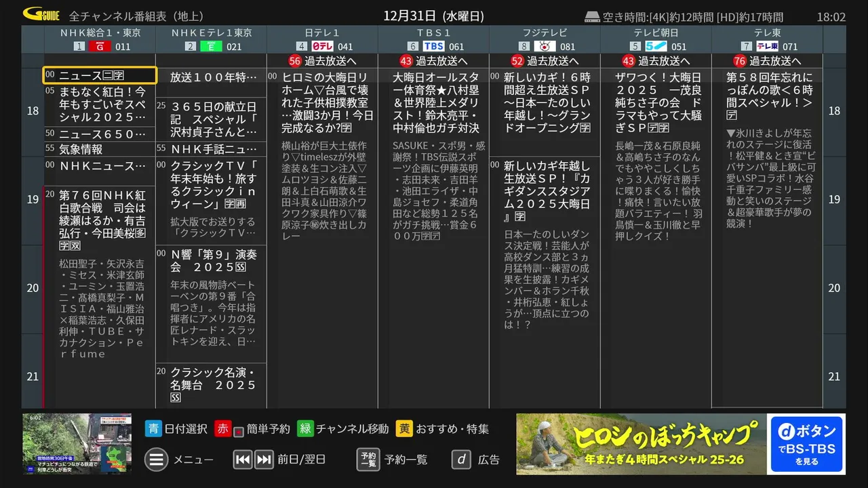Click channel number 1 box for NHK General

pyautogui.click(x=79, y=46)
